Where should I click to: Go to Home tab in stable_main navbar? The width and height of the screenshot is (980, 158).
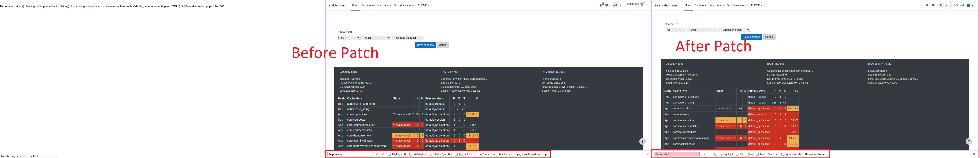coord(355,5)
